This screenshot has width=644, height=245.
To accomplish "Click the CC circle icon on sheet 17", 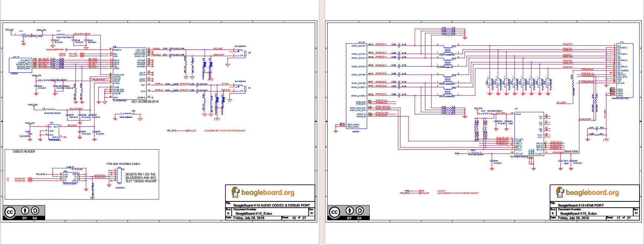I will click(335, 212).
